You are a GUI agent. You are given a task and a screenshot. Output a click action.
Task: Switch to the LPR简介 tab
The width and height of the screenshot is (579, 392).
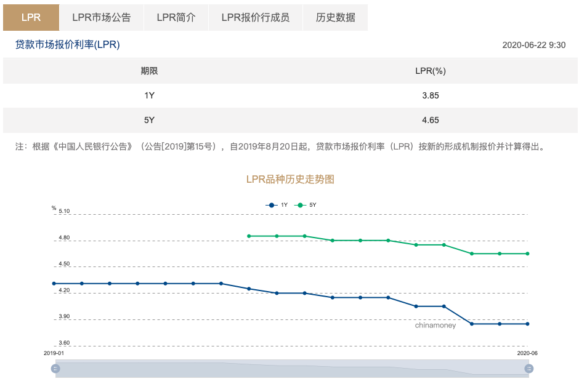[x=176, y=17]
